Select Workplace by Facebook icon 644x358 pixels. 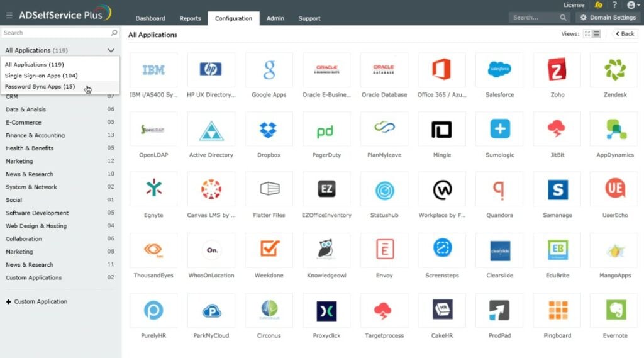[x=442, y=189]
